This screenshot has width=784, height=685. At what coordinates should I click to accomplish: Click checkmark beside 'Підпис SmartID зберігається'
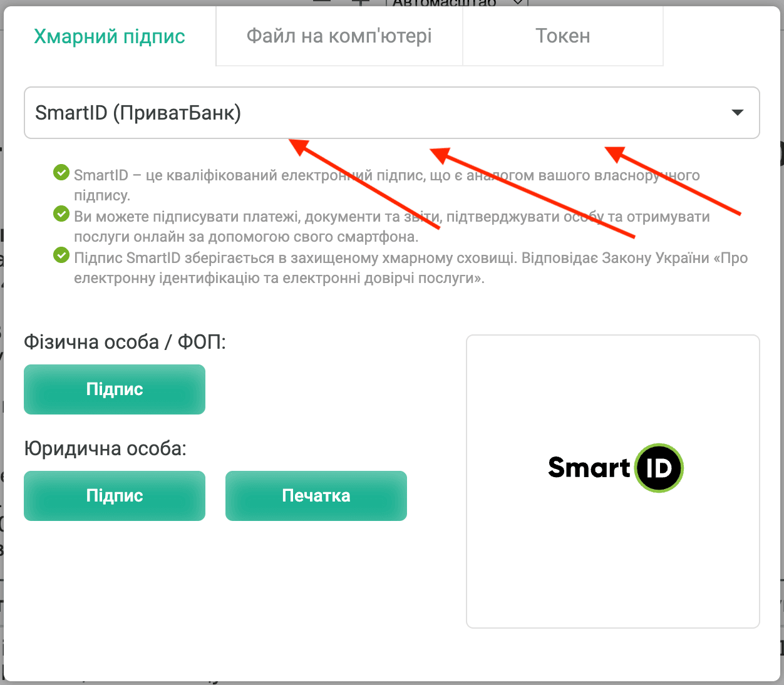61,255
